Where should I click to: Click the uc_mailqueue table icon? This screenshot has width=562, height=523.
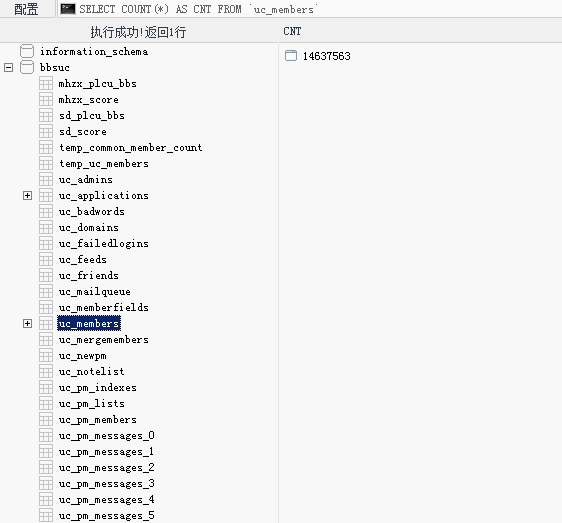point(46,291)
